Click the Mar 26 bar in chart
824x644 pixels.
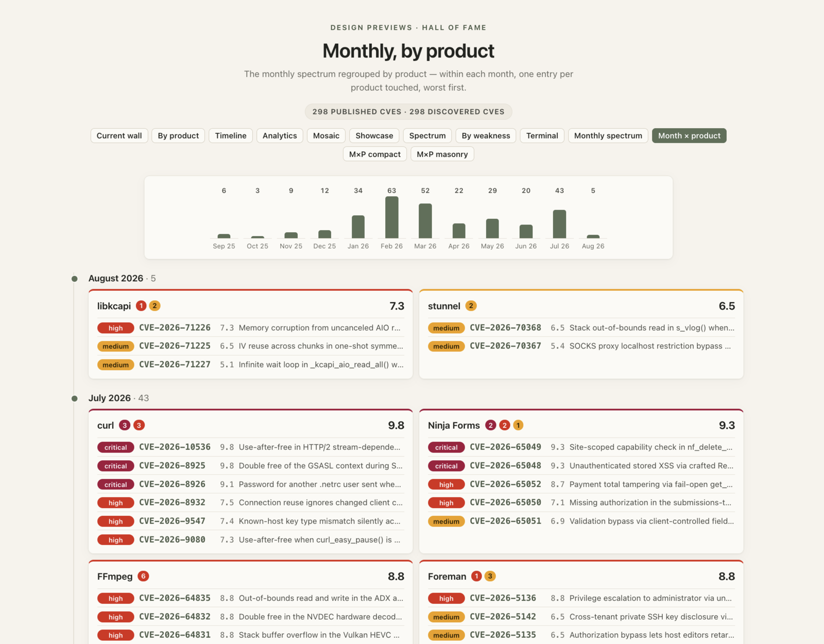tap(425, 221)
